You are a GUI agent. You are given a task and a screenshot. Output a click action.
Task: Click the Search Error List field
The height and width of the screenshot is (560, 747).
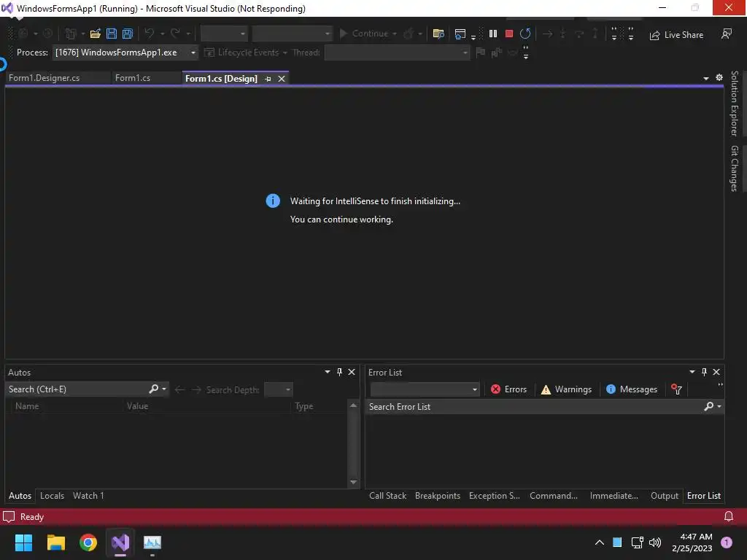[x=533, y=407]
